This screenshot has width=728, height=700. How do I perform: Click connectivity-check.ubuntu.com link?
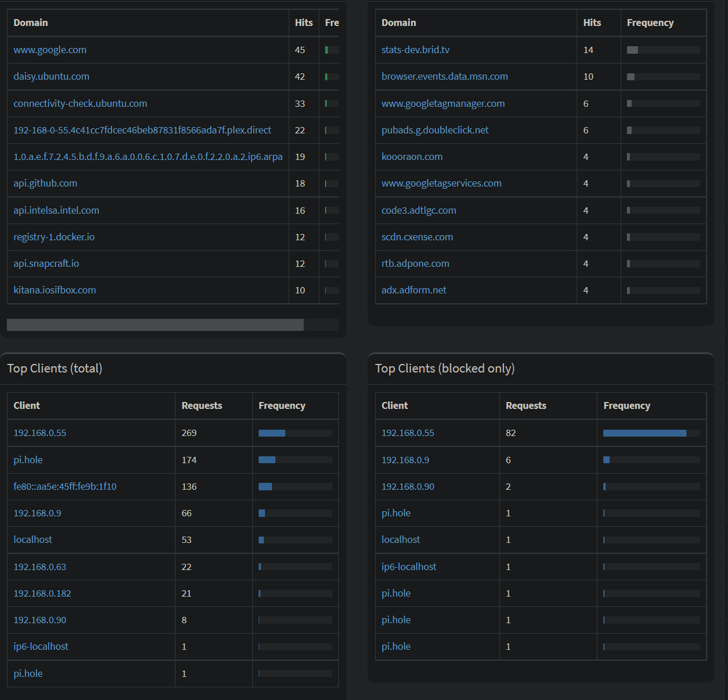[x=80, y=103]
